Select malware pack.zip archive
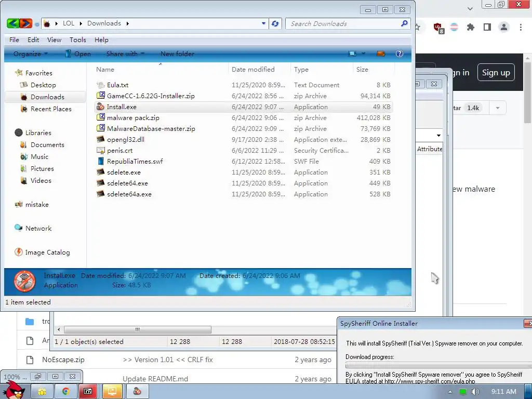Image resolution: width=532 pixels, height=399 pixels. click(x=133, y=118)
